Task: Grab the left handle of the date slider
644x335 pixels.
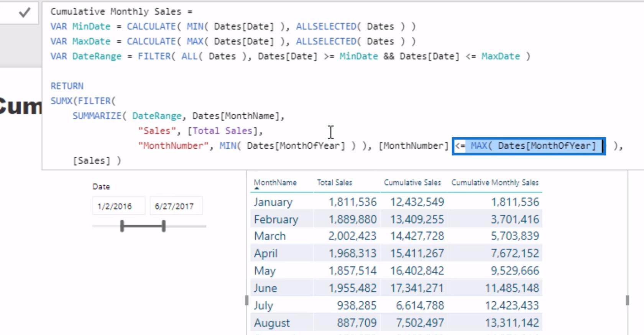Action: point(122,226)
